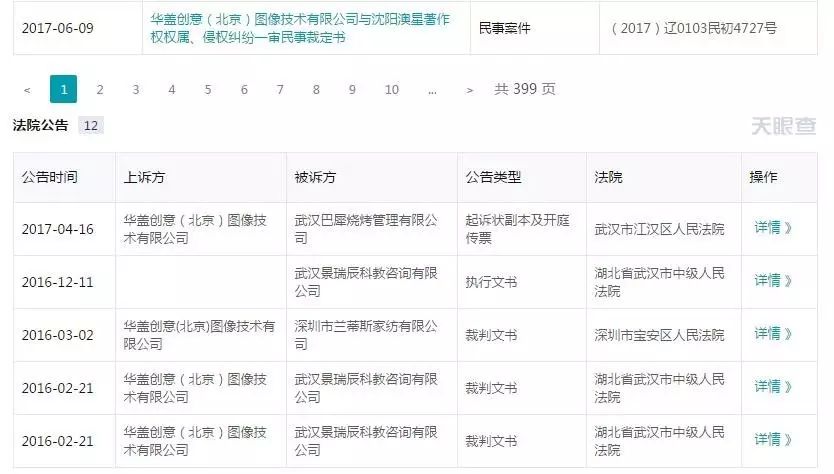This screenshot has height=474, width=834.
Task: Click the 12 count badge beside 法院公告
Action: coord(91,126)
